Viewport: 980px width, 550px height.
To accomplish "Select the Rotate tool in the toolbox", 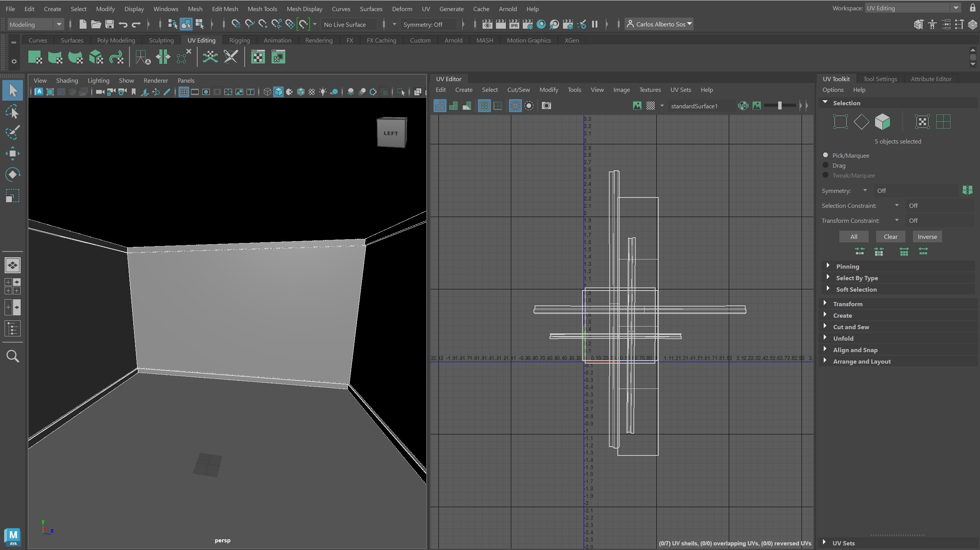I will [13, 175].
